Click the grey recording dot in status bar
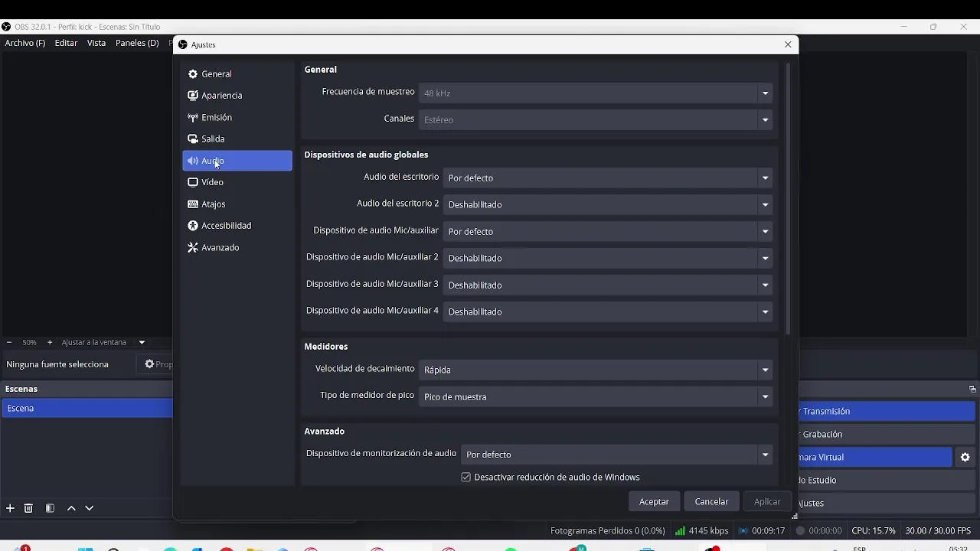This screenshot has height=551, width=980. tap(800, 530)
